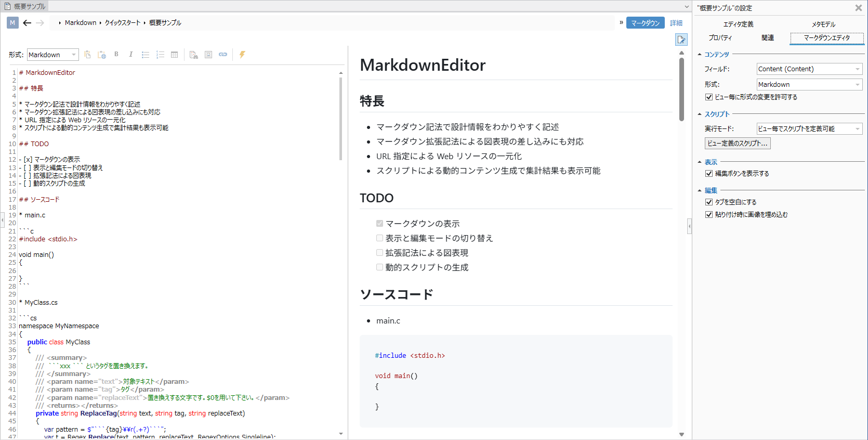Click the preview pane scrollbar thumb
This screenshot has height=440, width=868.
681,89
